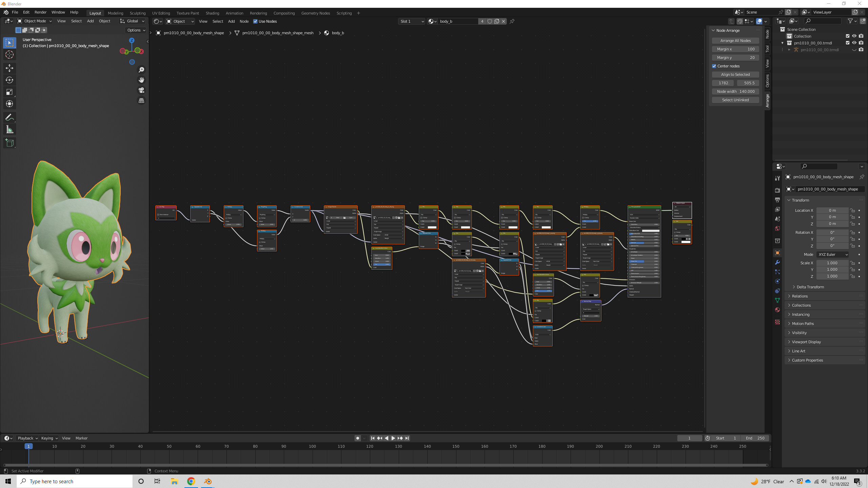Open the Render menu
The image size is (868, 488).
(x=40, y=12)
